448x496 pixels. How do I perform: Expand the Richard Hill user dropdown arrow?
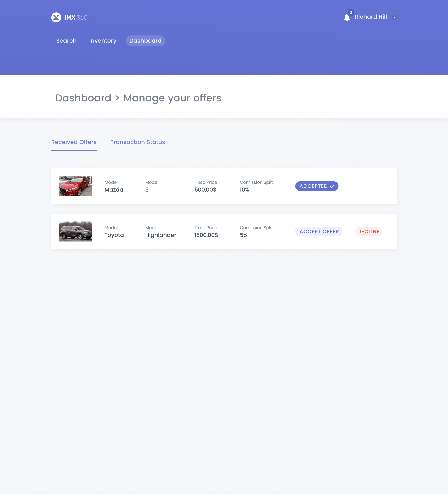(x=394, y=17)
